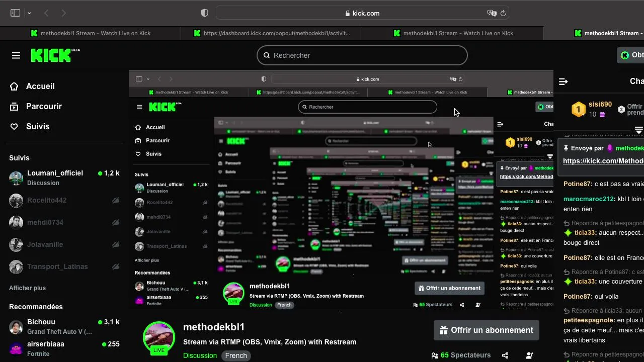Switch to the dashboard.kick.com popout tab

pos(272,33)
